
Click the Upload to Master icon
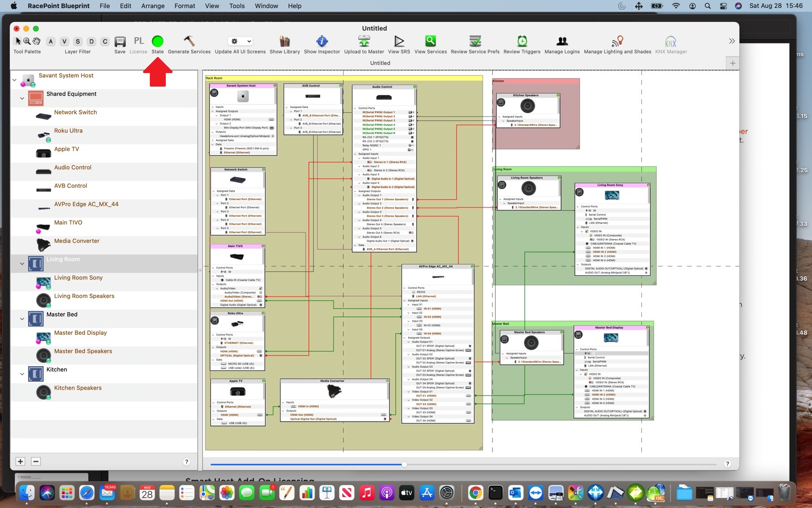click(x=364, y=41)
